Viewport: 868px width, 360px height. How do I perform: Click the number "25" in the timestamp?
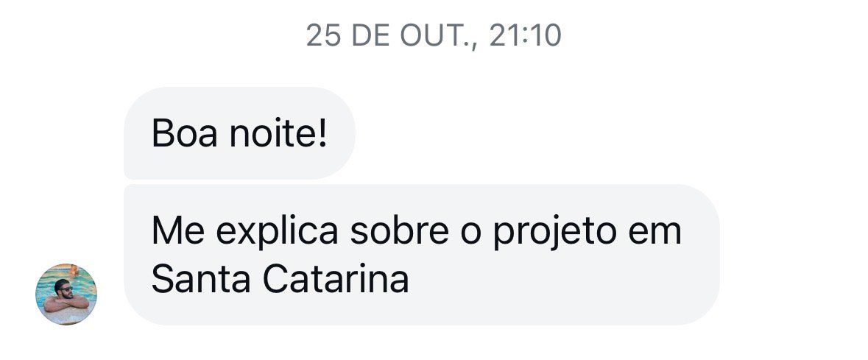[321, 35]
